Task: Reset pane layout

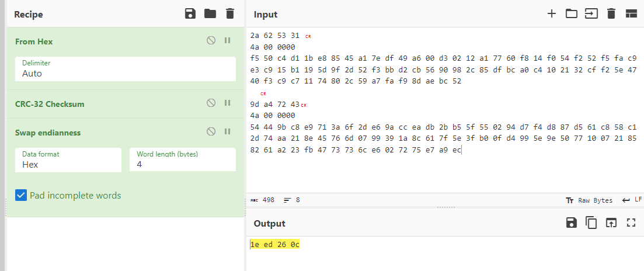Action: tap(631, 13)
